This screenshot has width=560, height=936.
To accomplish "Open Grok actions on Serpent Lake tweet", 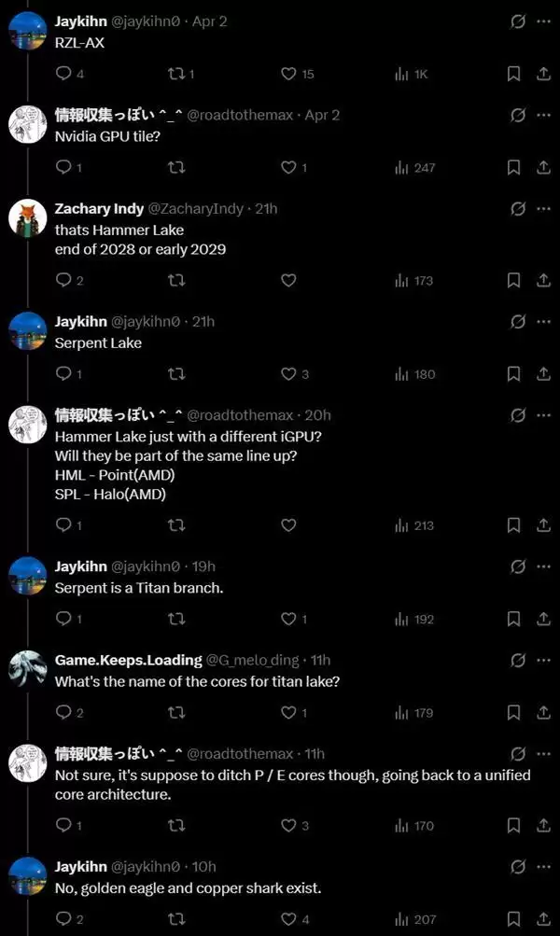I will [x=518, y=321].
